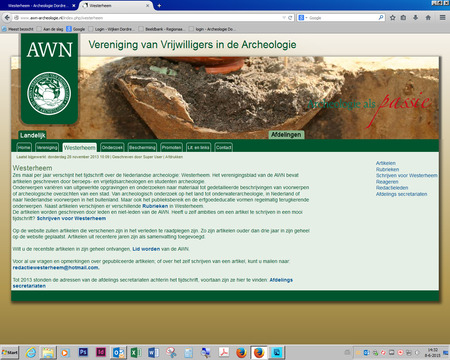Open a new tab with the plus button

[x=159, y=5]
